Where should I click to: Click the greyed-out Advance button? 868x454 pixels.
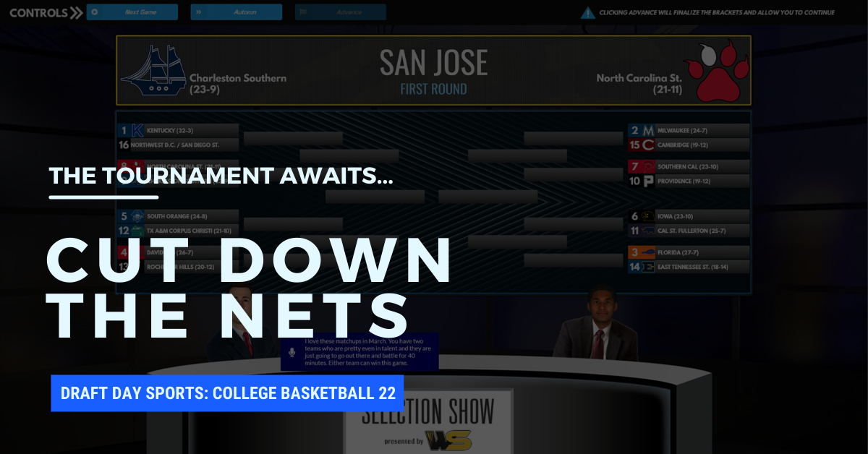point(340,12)
